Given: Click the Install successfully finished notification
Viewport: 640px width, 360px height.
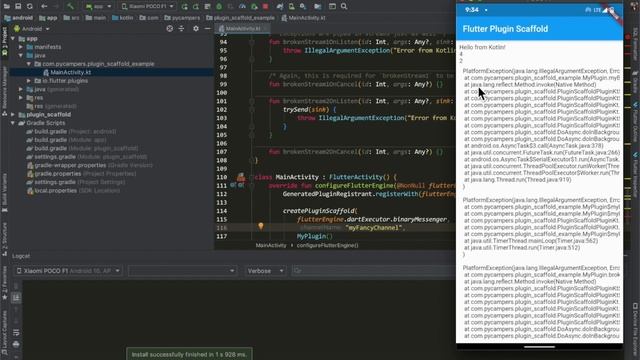Looking at the screenshot, I should [x=189, y=354].
